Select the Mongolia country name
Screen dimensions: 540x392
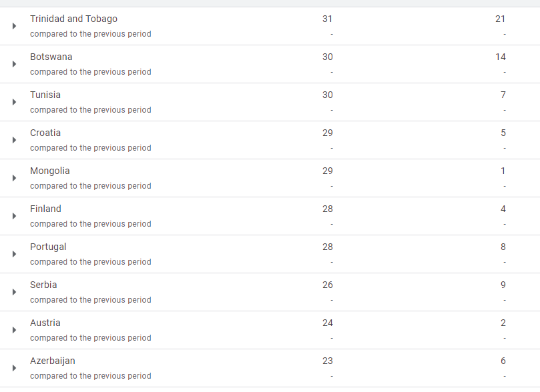[x=50, y=171]
